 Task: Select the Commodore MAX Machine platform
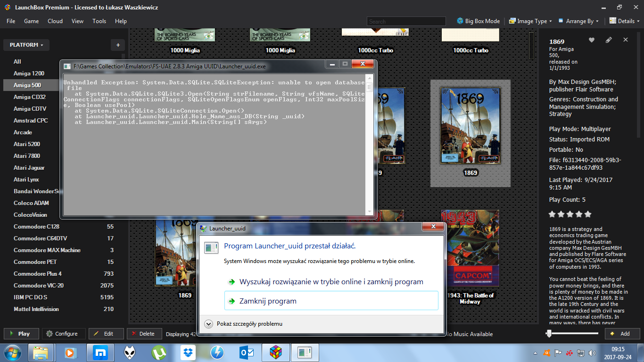[x=63, y=250]
